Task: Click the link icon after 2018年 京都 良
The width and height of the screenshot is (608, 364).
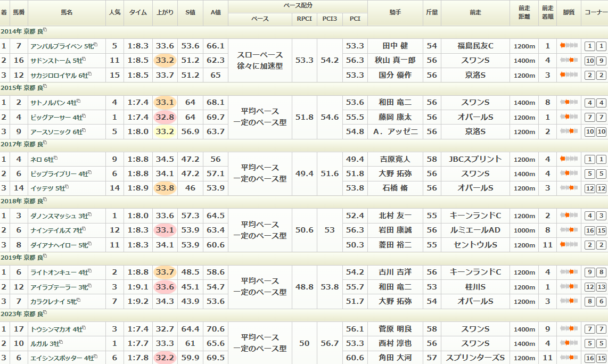Action: pyautogui.click(x=45, y=200)
